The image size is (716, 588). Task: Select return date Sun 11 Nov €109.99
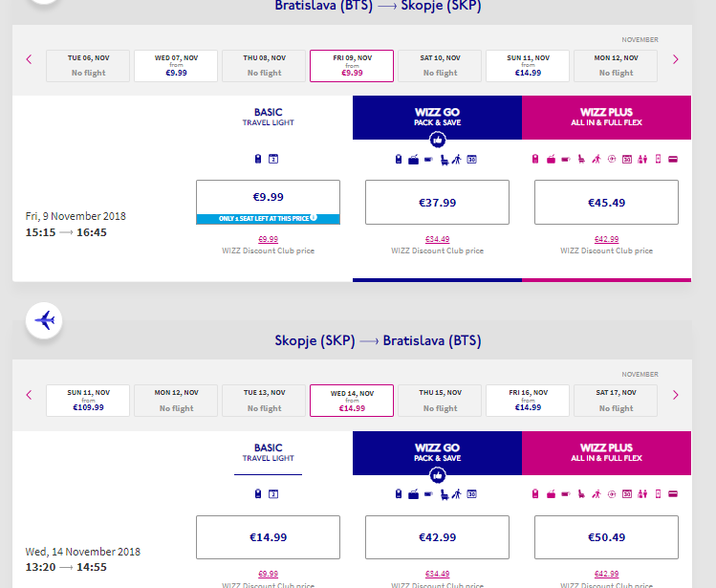coord(88,400)
